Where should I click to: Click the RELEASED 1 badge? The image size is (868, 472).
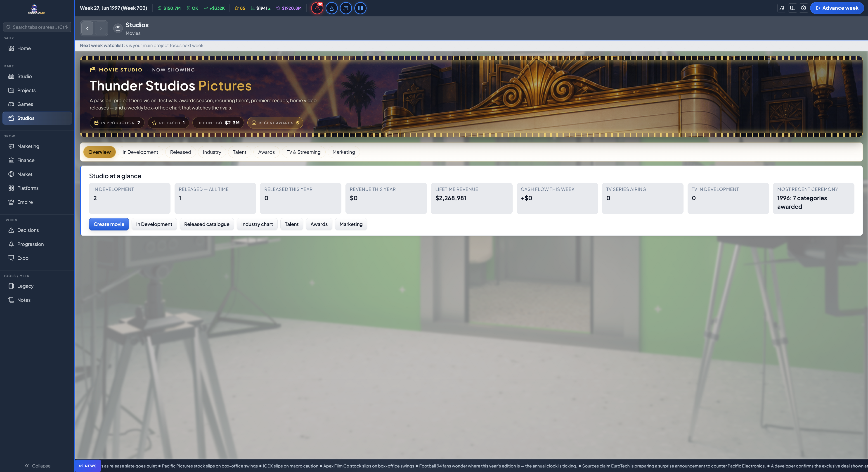(x=168, y=123)
